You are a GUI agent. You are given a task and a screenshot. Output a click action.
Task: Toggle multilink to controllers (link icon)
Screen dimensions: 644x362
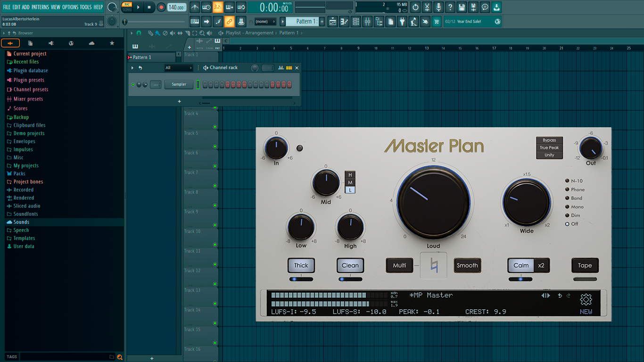229,21
